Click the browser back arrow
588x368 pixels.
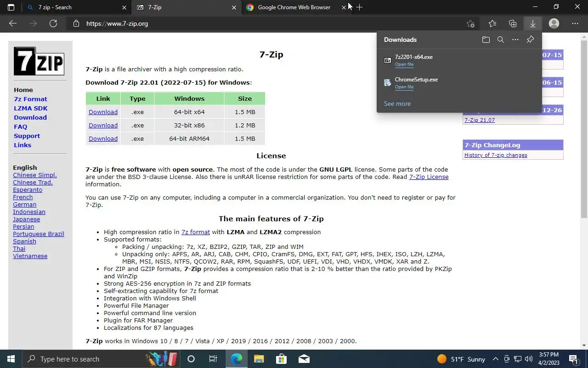tap(13, 23)
